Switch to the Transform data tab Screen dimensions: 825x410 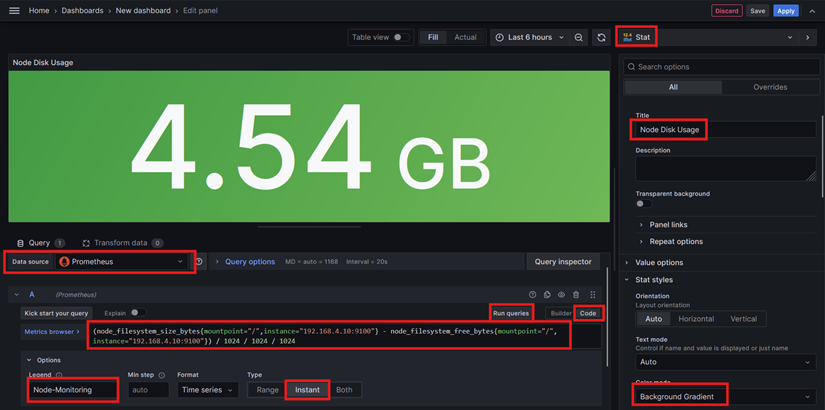[x=123, y=243]
